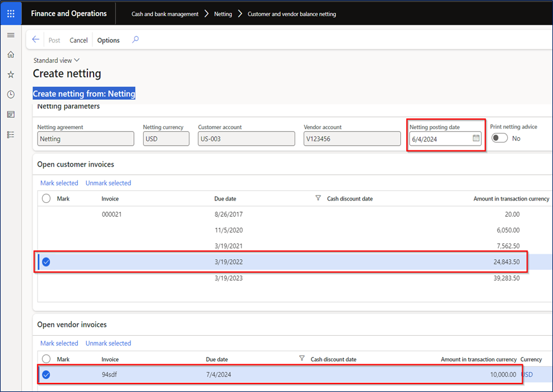Unmark the 24,843.50 customer invoice checkbox
Screen dimensions: 553x392
[x=46, y=262]
